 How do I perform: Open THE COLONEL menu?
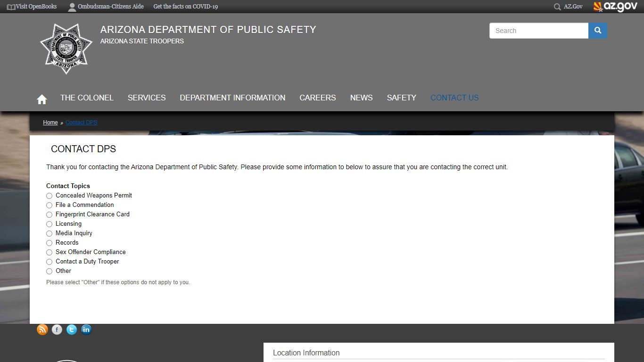[87, 98]
